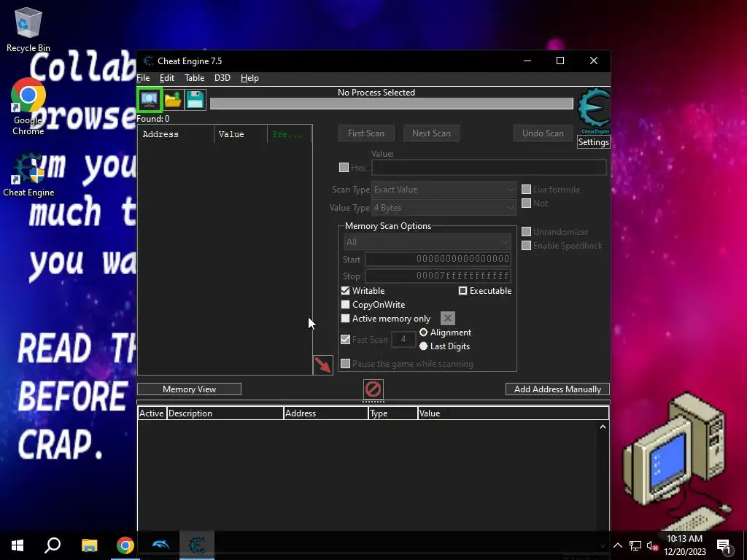Open the process list icon
This screenshot has height=560, width=747.
click(x=150, y=100)
